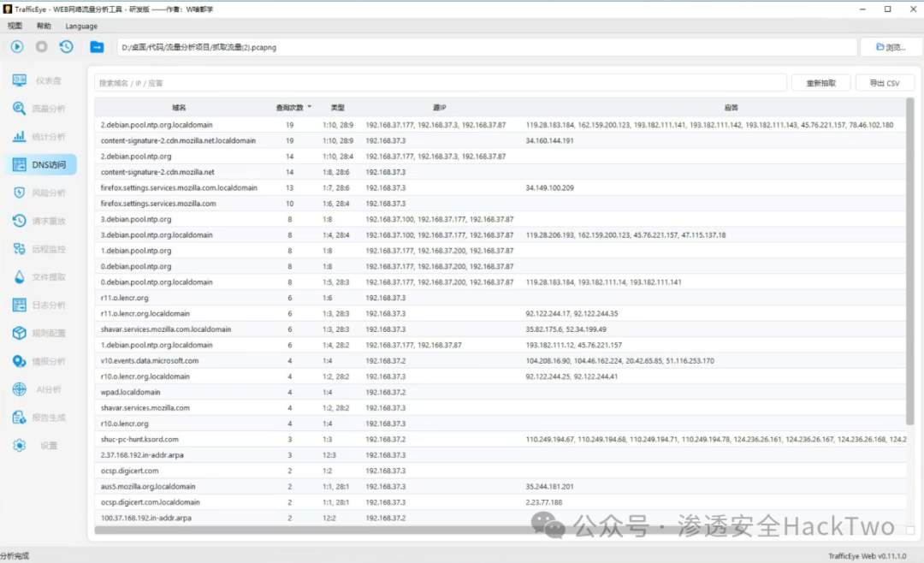
Task: Select row shuc-pc-hunt.ksord.com
Action: (x=500, y=439)
